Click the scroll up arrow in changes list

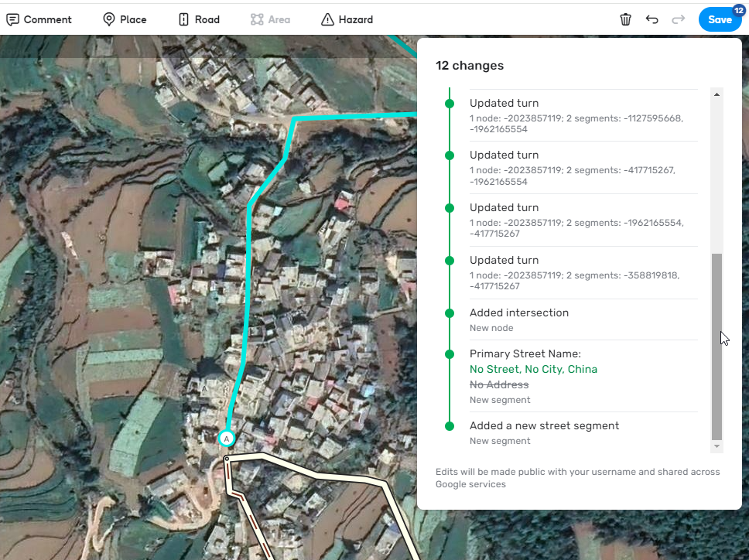coord(717,94)
